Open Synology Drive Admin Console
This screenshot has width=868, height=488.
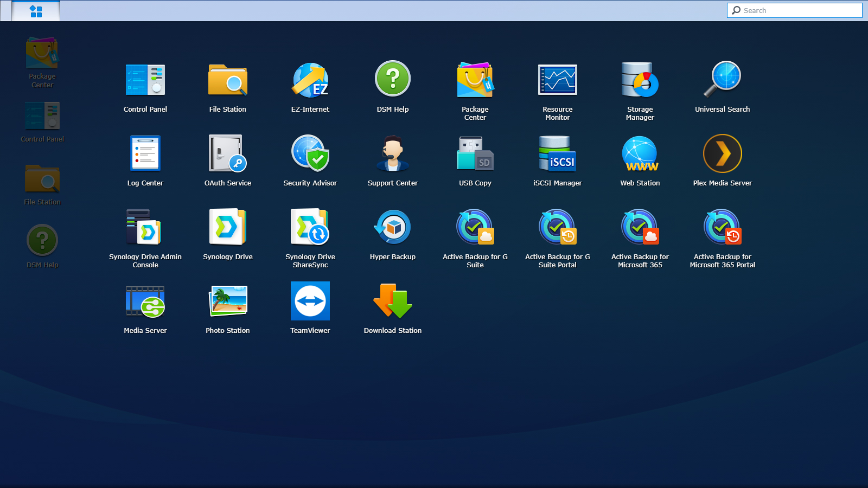(x=145, y=239)
